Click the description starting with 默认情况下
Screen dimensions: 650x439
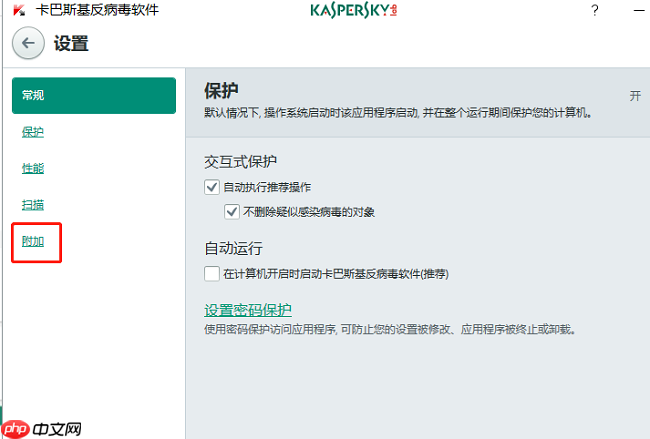pyautogui.click(x=398, y=112)
